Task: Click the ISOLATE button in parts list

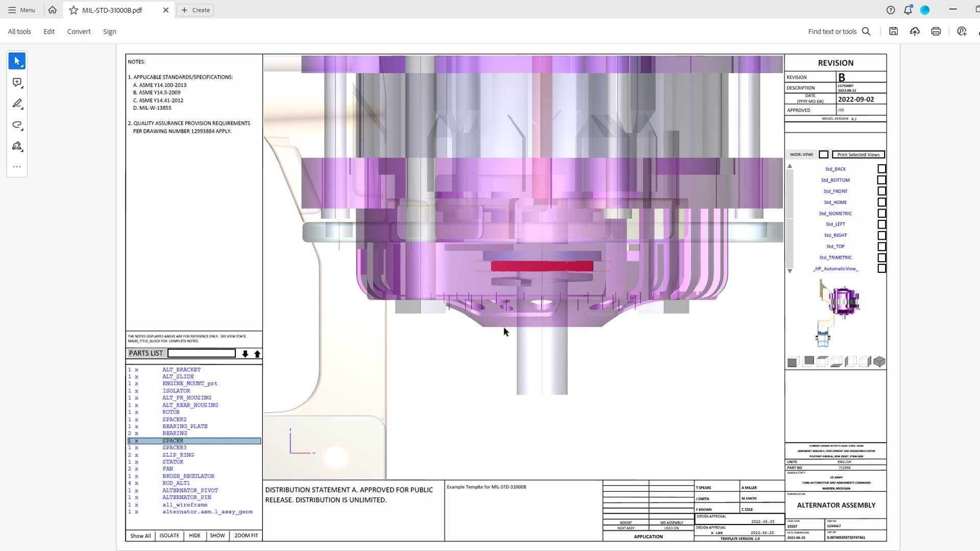Action: point(169,535)
